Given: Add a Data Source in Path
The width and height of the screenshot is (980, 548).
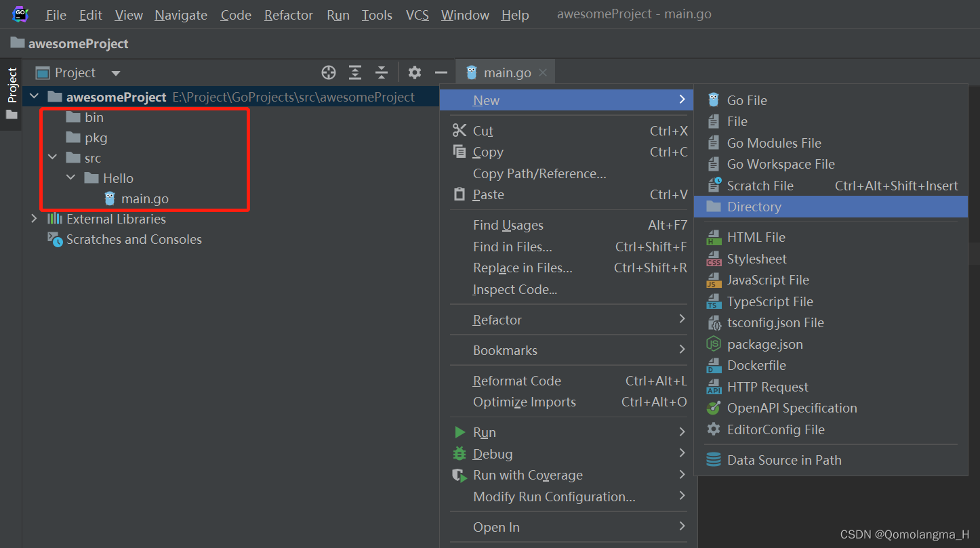Looking at the screenshot, I should (x=831, y=460).
